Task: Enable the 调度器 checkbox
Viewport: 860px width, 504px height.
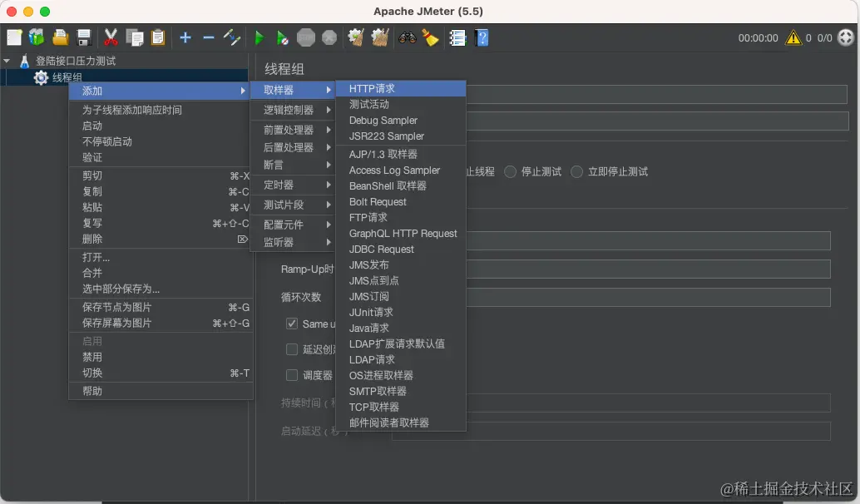Action: [x=293, y=374]
